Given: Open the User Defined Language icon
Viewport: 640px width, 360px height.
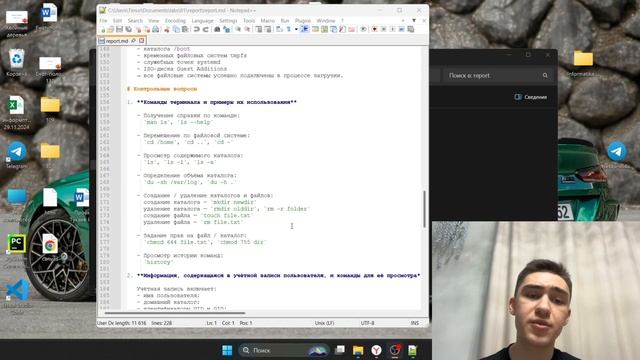Looking at the screenshot, I should coord(315,29).
